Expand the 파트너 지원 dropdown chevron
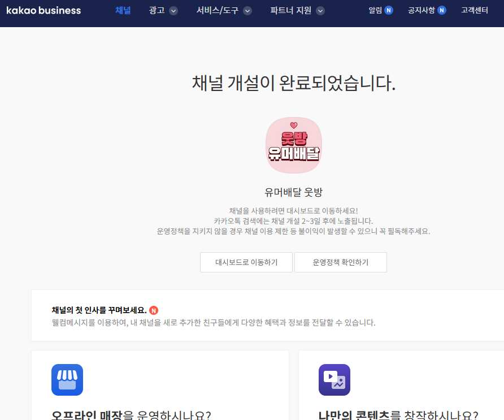504x420 pixels. (320, 11)
